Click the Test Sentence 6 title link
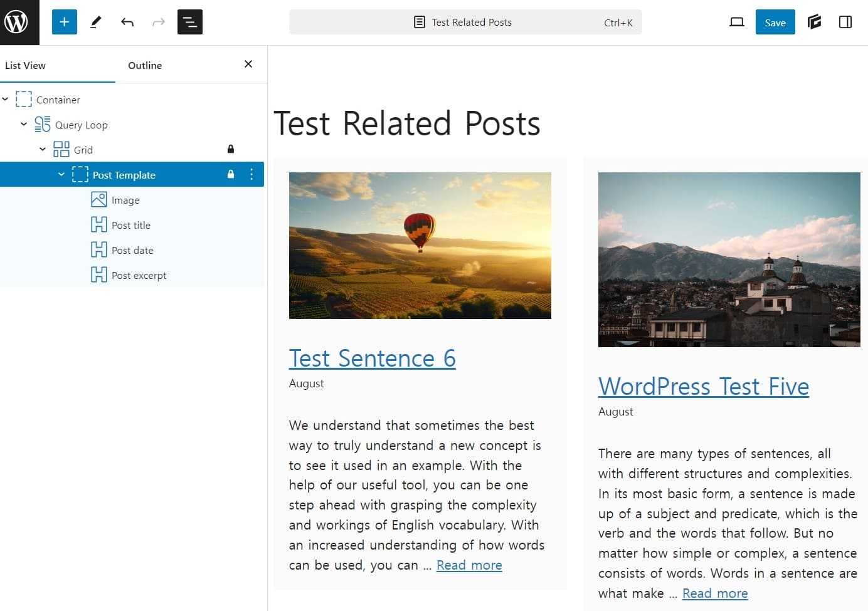 click(x=372, y=358)
